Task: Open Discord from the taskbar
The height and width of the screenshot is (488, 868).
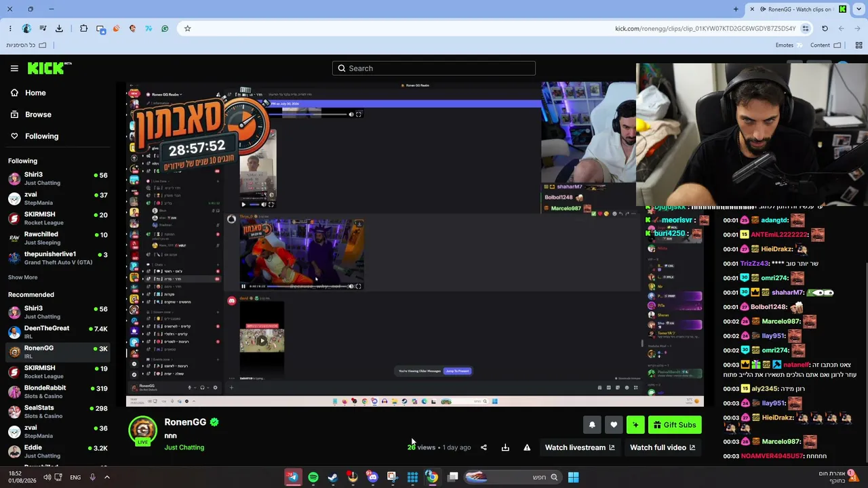Action: click(372, 477)
